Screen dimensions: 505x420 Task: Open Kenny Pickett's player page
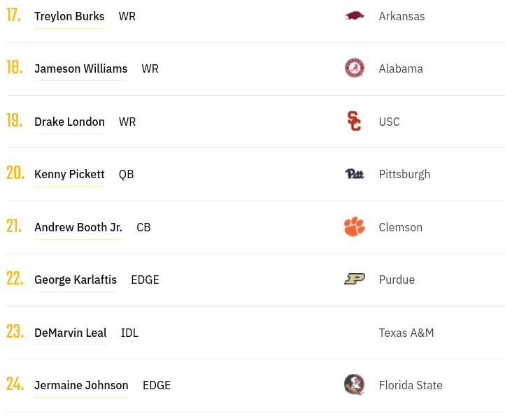click(x=69, y=174)
